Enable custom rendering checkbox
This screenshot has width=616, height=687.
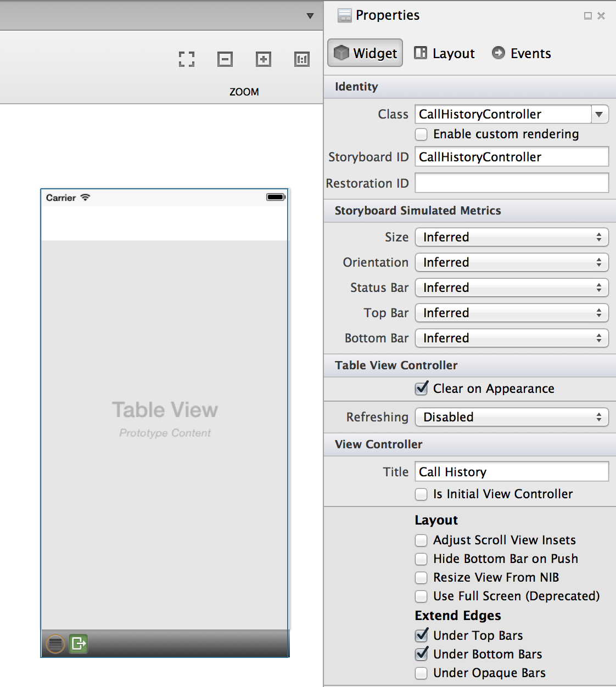tap(421, 134)
